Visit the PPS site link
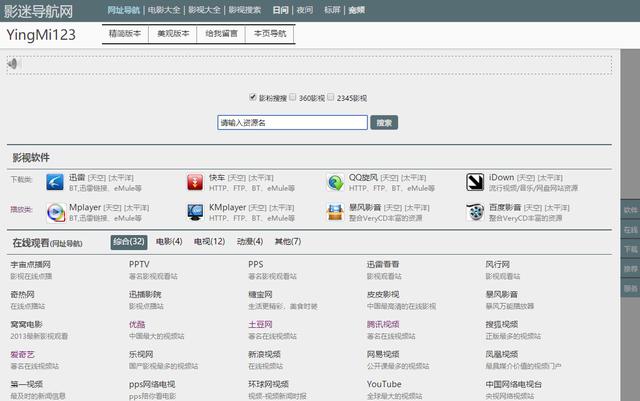The image size is (640, 401). point(256,265)
